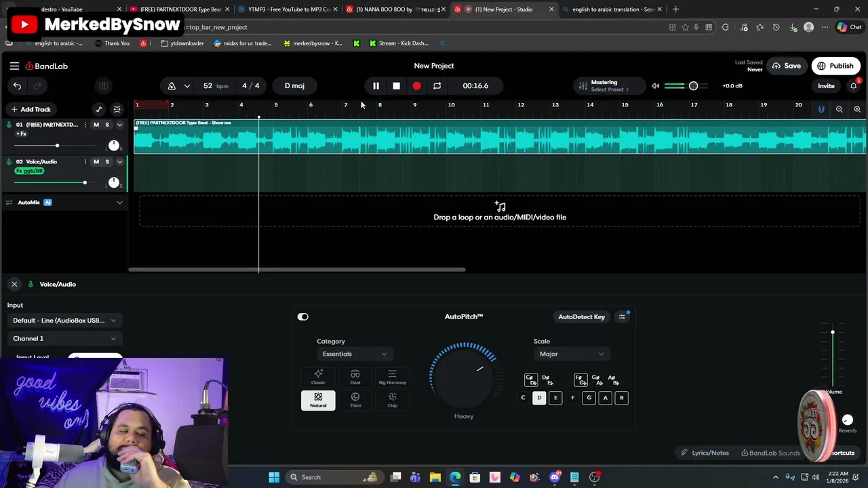The image size is (868, 488).
Task: Click AutoDetect Key
Action: point(581,317)
